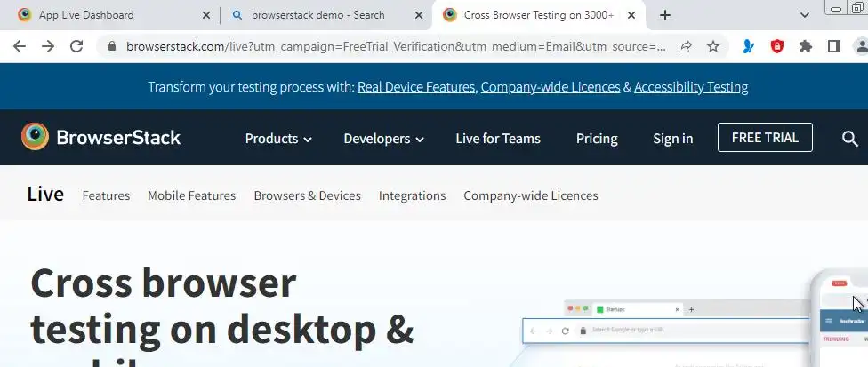The image size is (868, 367).
Task: Bookmark this page with star icon
Action: coord(713,46)
